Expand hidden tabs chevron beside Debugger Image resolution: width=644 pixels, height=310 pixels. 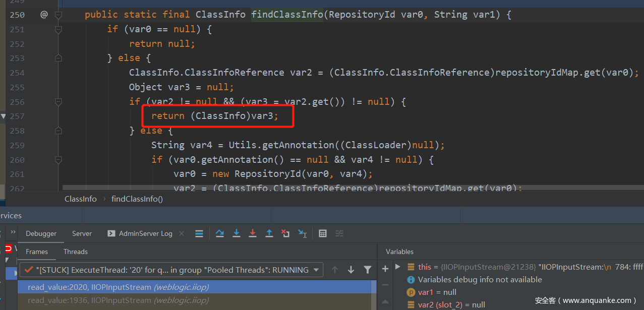(x=13, y=232)
